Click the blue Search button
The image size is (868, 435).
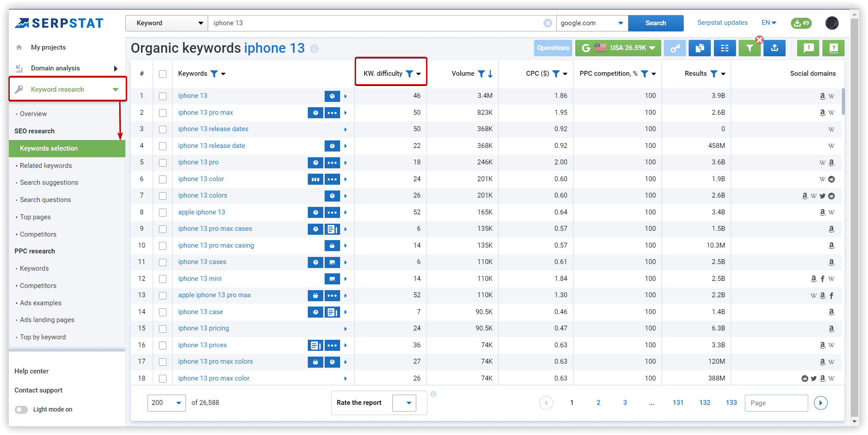pos(655,23)
